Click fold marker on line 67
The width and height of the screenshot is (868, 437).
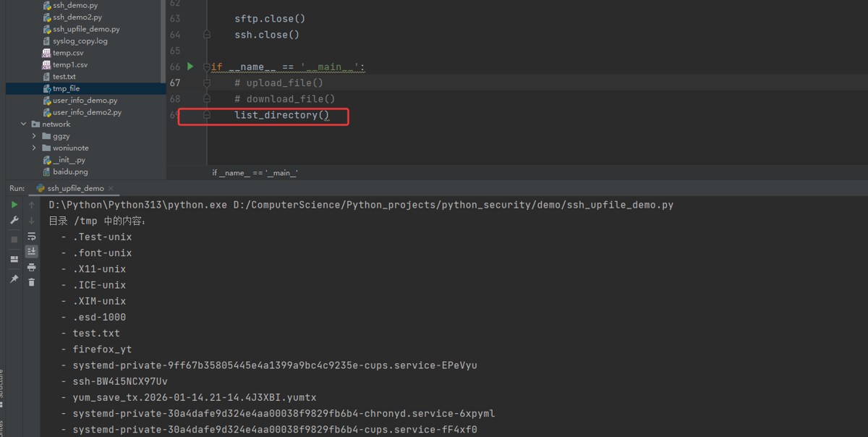click(207, 82)
